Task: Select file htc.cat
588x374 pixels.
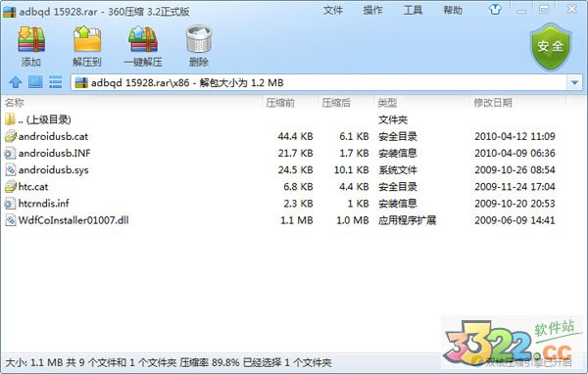Action: pos(33,186)
